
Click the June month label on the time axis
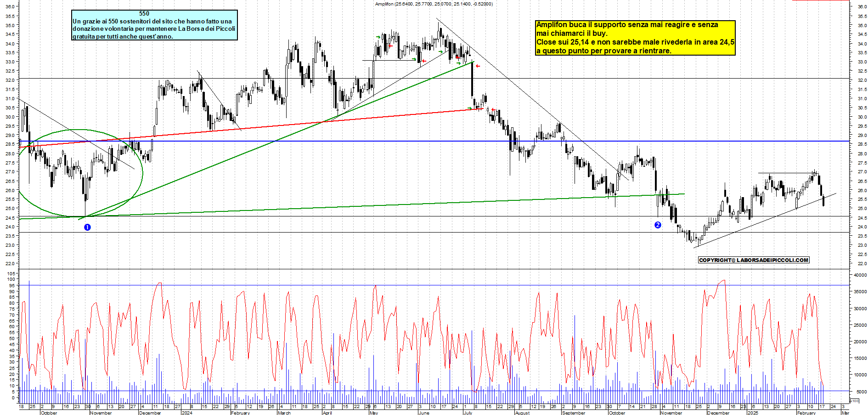[x=424, y=413]
